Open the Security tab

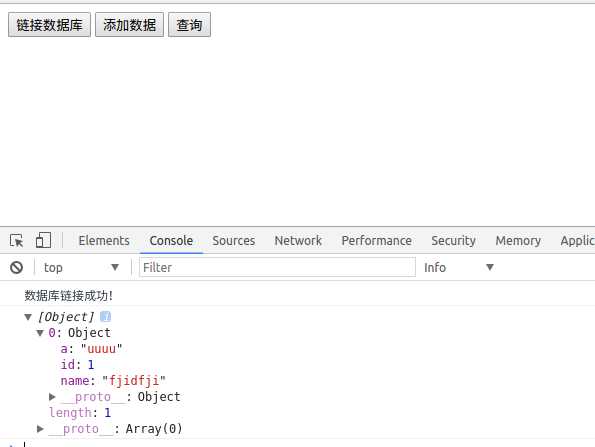pyautogui.click(x=453, y=241)
